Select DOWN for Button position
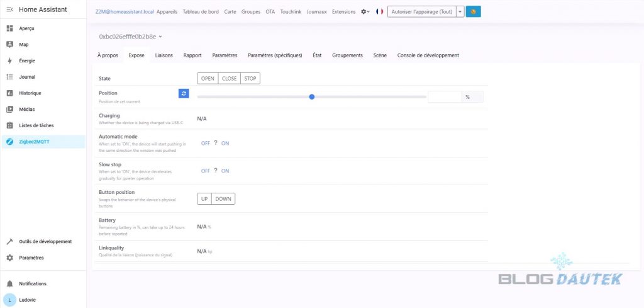644x308 pixels. click(223, 199)
